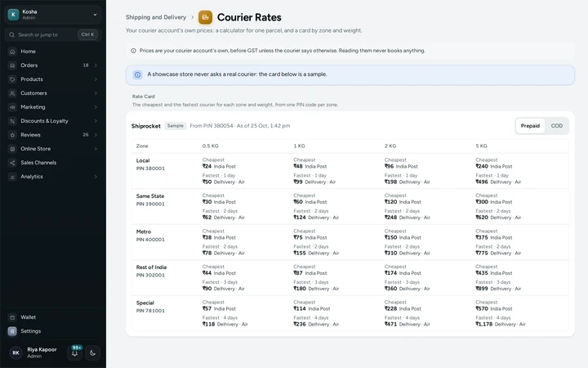The image size is (588, 368).
Task: Open Sales Channels menu item
Action: pos(53,163)
